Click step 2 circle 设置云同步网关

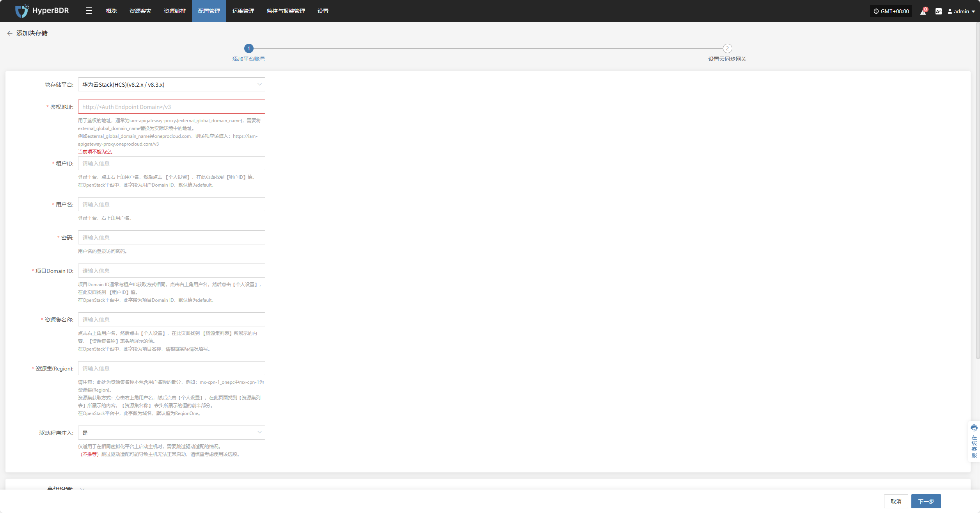(x=727, y=48)
